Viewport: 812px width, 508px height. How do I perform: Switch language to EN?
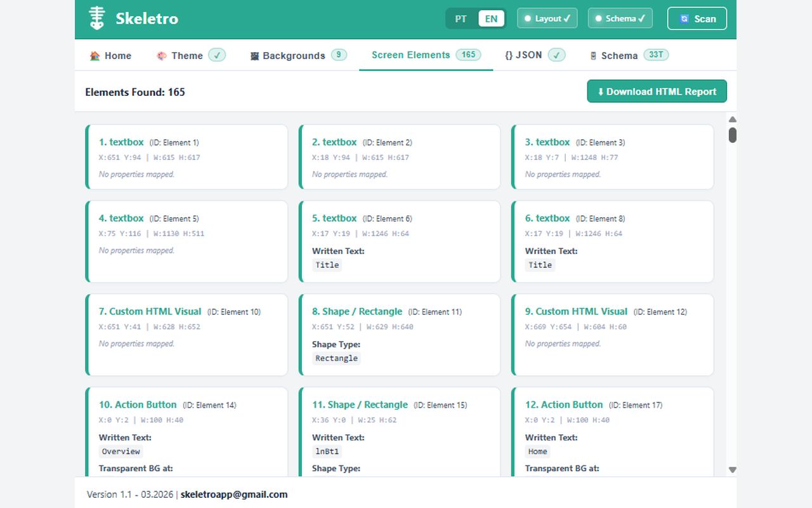[x=492, y=18]
